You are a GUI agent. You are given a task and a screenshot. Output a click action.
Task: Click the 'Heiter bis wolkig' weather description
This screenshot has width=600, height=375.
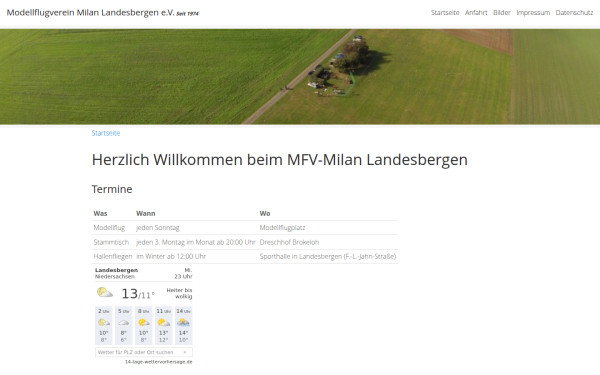[179, 293]
